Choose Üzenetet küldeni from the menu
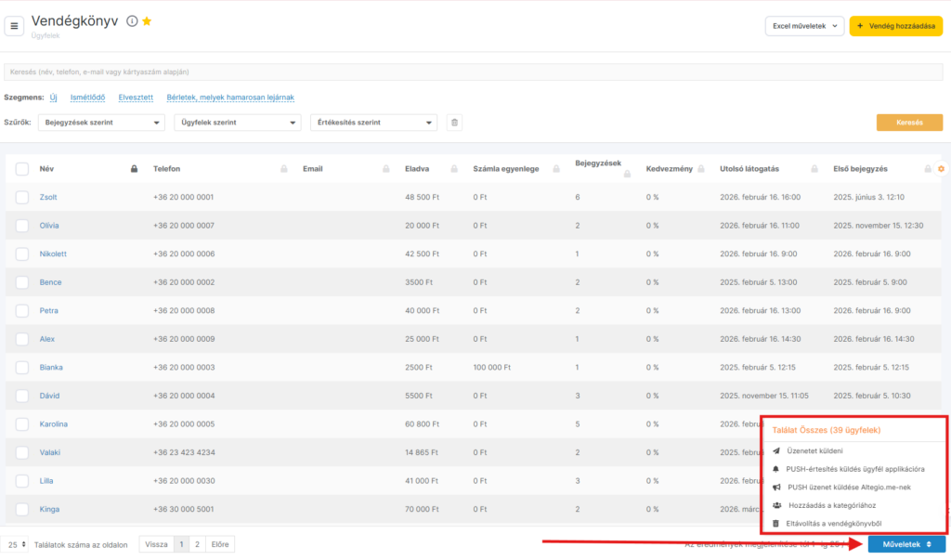This screenshot has height=560, width=951. coord(814,450)
